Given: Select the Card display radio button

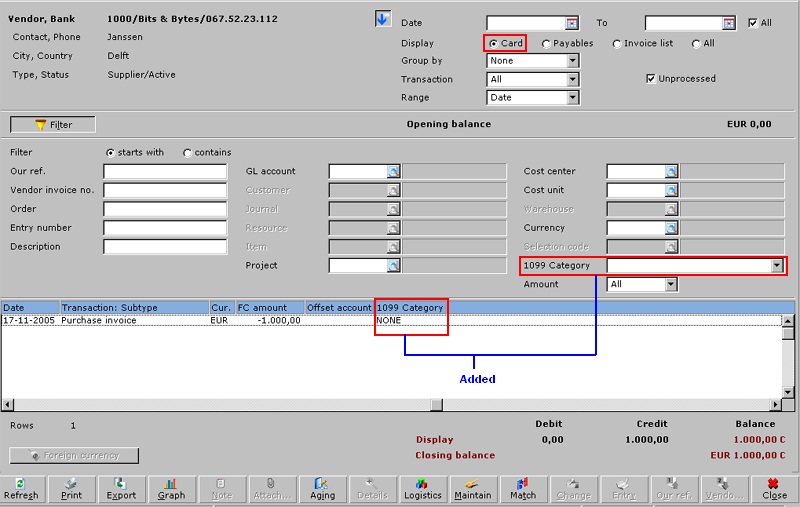Looking at the screenshot, I should pos(493,44).
